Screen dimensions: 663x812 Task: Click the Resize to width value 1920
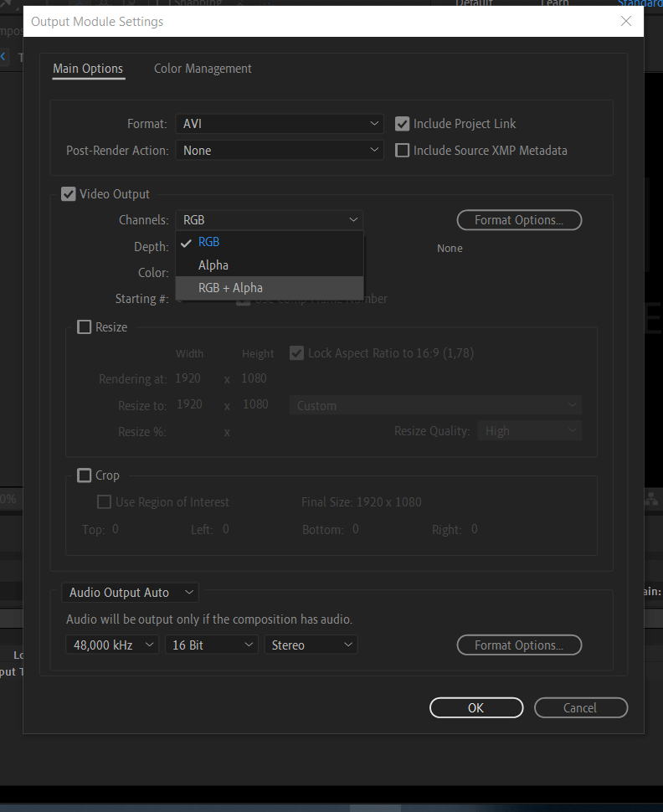189,404
